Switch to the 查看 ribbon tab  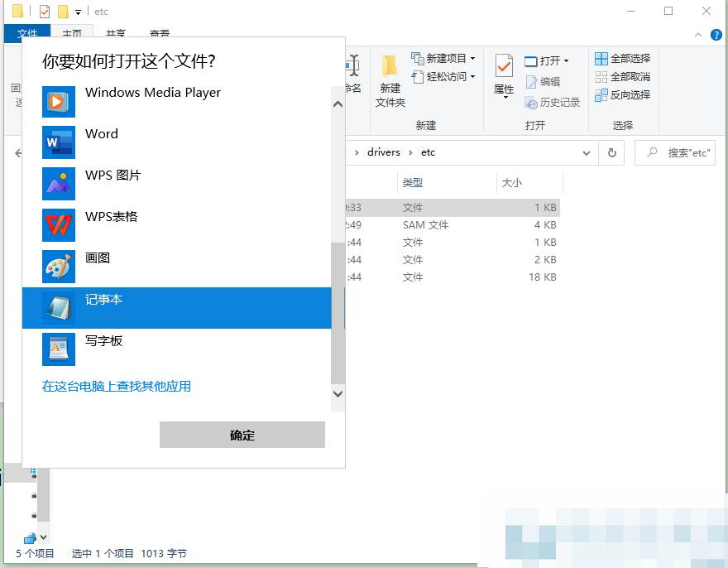pyautogui.click(x=159, y=35)
